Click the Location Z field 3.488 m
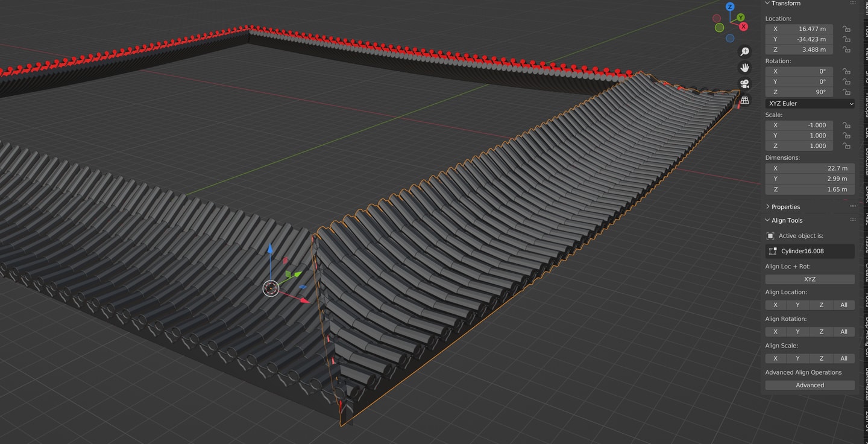Screen dimensions: 868x444 799,49
